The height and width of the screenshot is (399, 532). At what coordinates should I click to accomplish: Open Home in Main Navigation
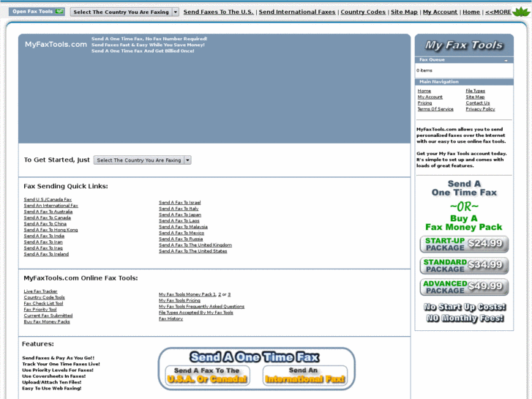424,91
